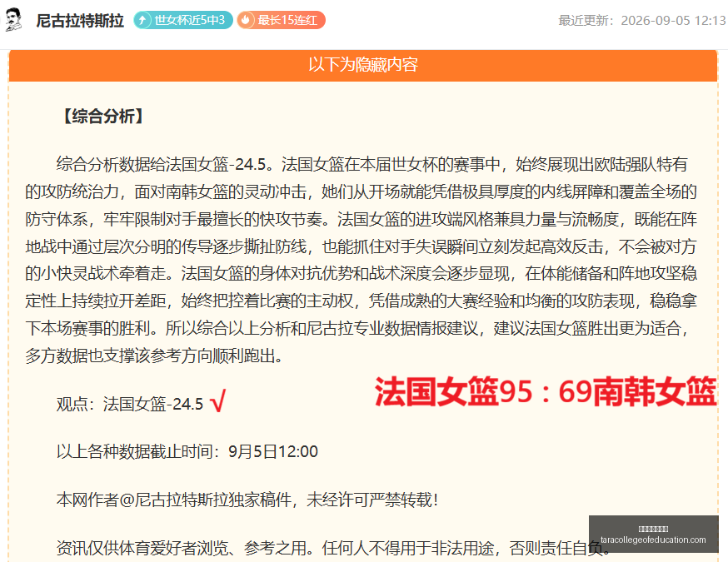
Task: Click the red check mark after 24.5
Action: tap(217, 401)
